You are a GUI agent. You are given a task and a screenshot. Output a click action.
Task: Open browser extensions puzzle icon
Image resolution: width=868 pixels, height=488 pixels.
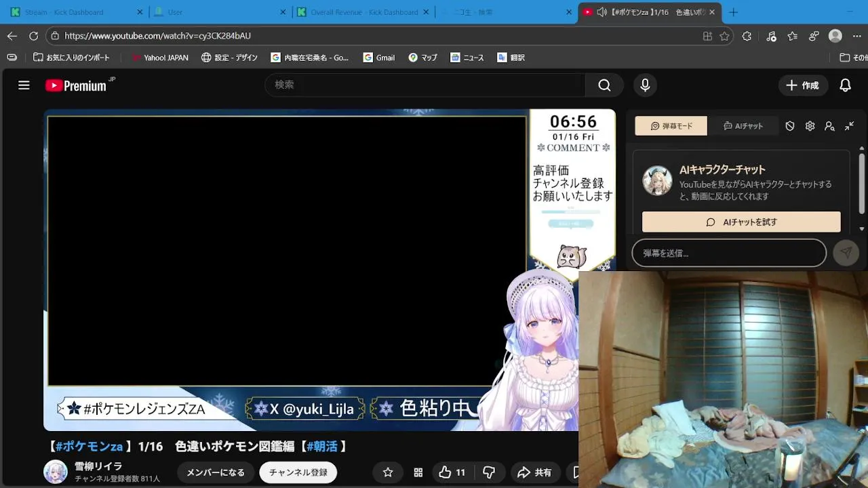(x=747, y=36)
